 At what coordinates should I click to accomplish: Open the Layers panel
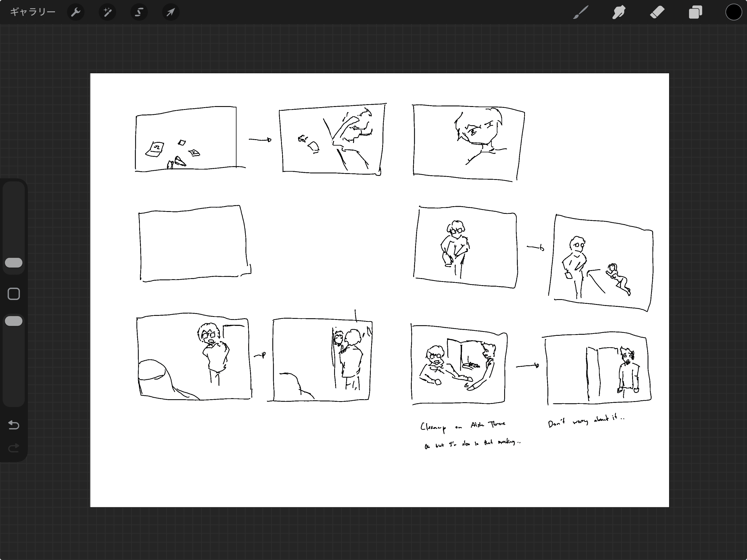click(x=695, y=13)
